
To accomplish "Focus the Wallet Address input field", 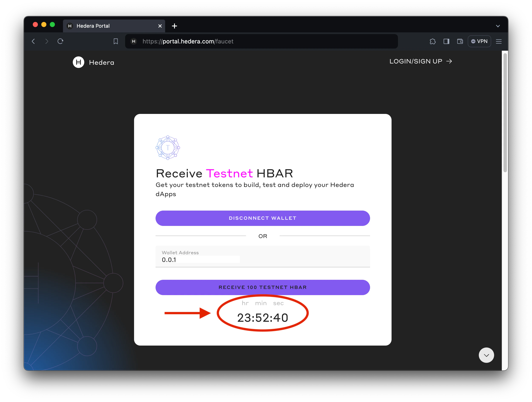I will tap(262, 259).
